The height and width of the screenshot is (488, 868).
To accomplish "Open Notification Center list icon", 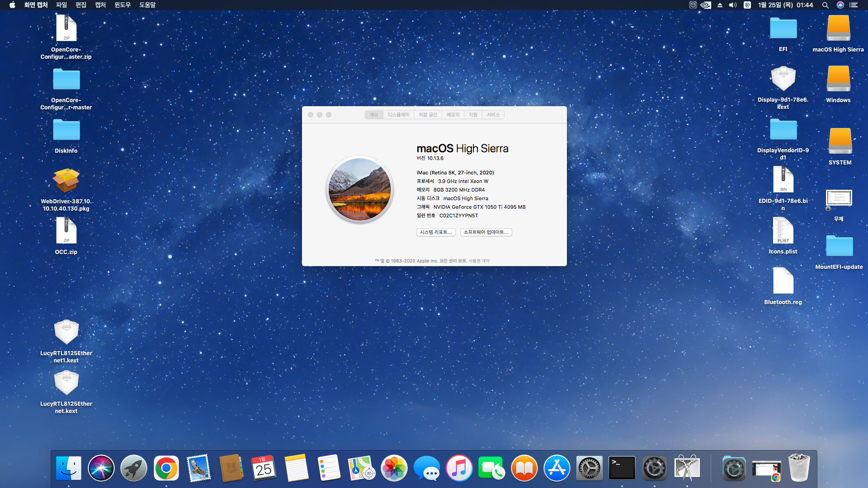I will click(x=854, y=5).
